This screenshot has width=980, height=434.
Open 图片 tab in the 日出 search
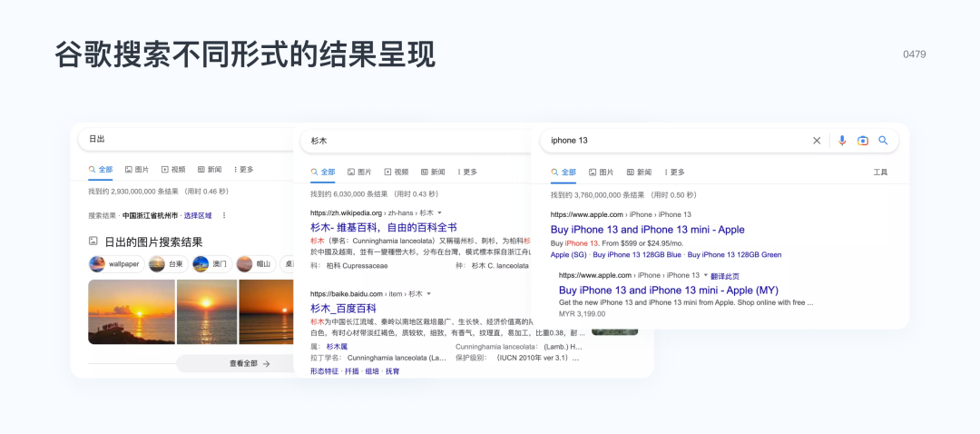tap(137, 170)
